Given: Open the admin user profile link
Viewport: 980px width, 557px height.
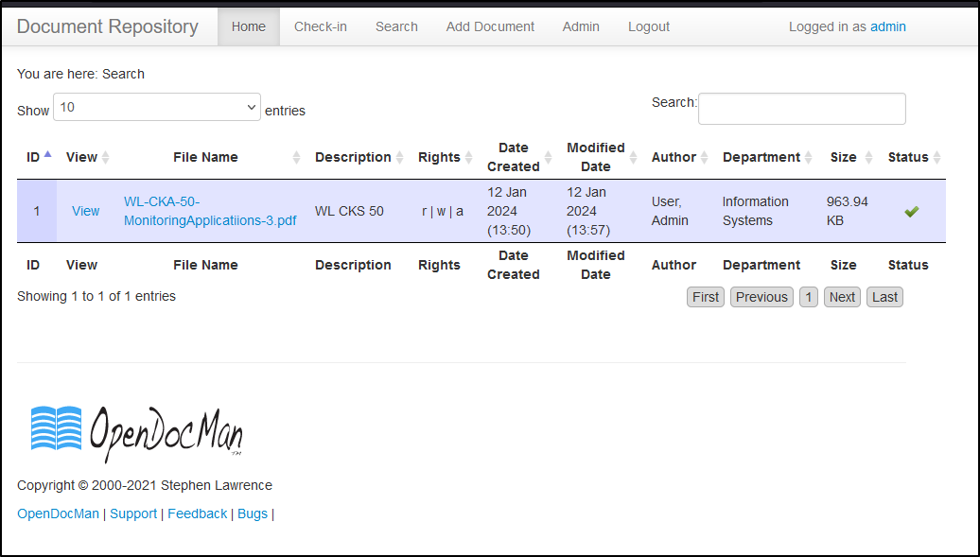Looking at the screenshot, I should tap(888, 26).
